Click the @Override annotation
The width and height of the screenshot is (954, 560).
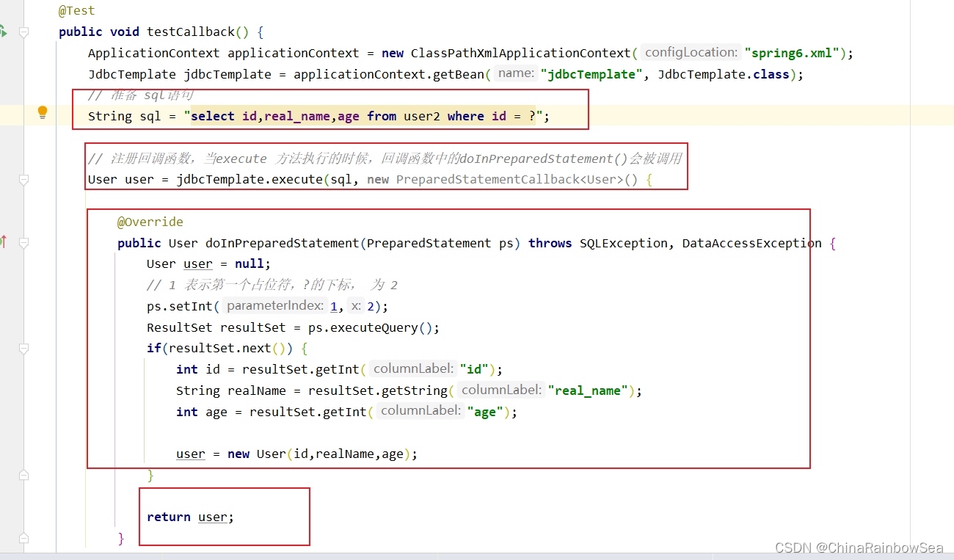[x=150, y=222]
